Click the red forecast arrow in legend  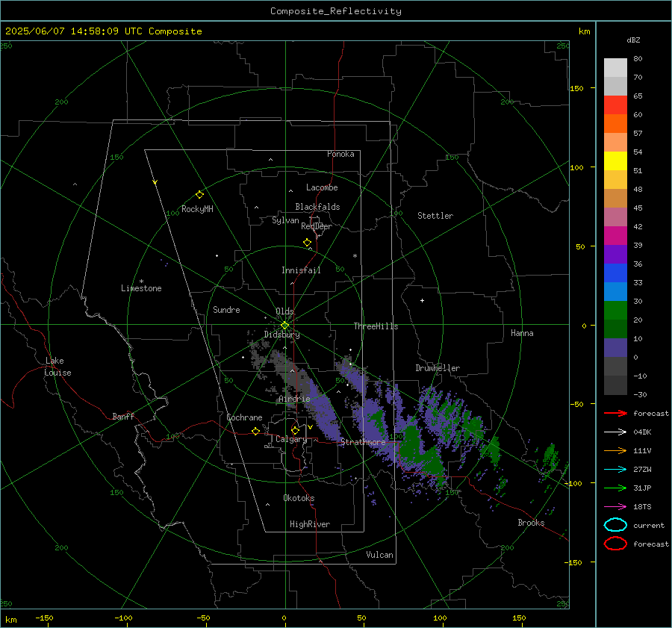click(x=615, y=413)
